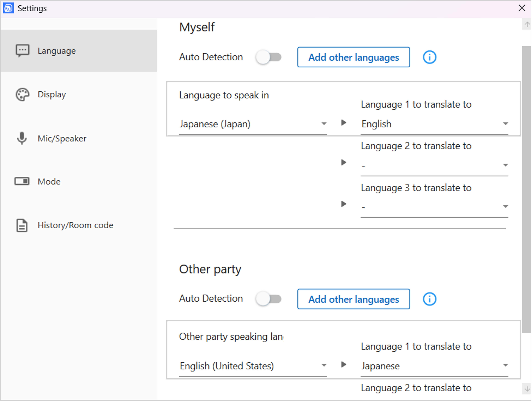Image resolution: width=532 pixels, height=401 pixels.
Task: Show info for Other party auto detection
Action: pyautogui.click(x=429, y=299)
